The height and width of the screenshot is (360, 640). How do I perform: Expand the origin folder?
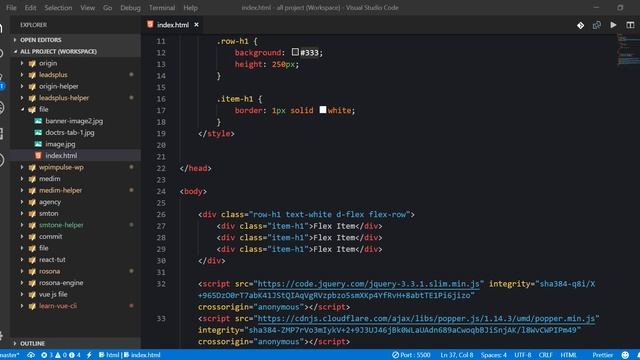click(x=48, y=63)
